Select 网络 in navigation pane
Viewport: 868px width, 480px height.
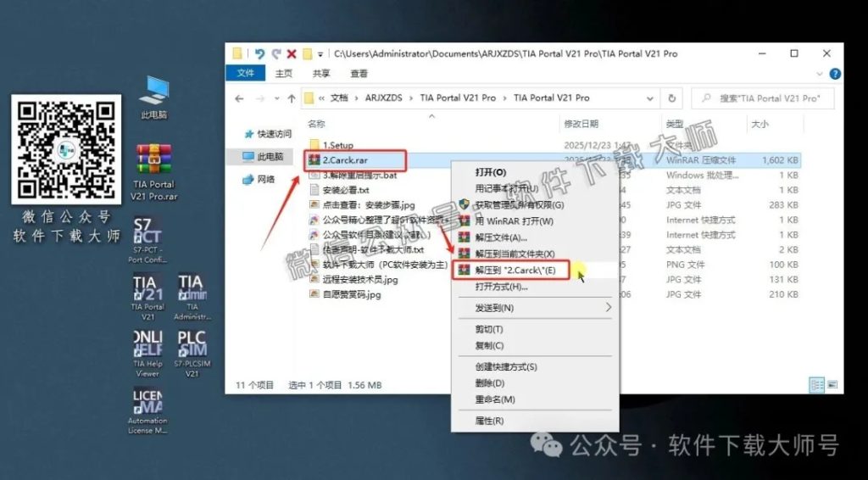pyautogui.click(x=259, y=180)
